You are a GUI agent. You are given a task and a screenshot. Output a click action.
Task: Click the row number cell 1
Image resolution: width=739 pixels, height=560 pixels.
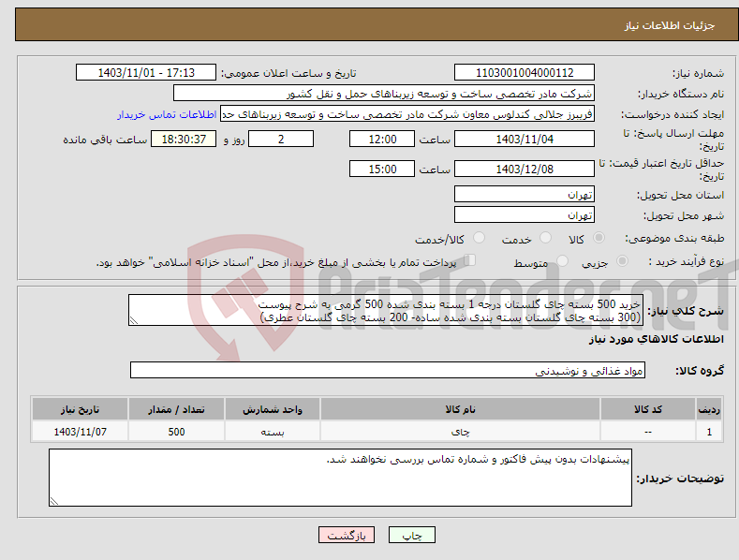[709, 432]
